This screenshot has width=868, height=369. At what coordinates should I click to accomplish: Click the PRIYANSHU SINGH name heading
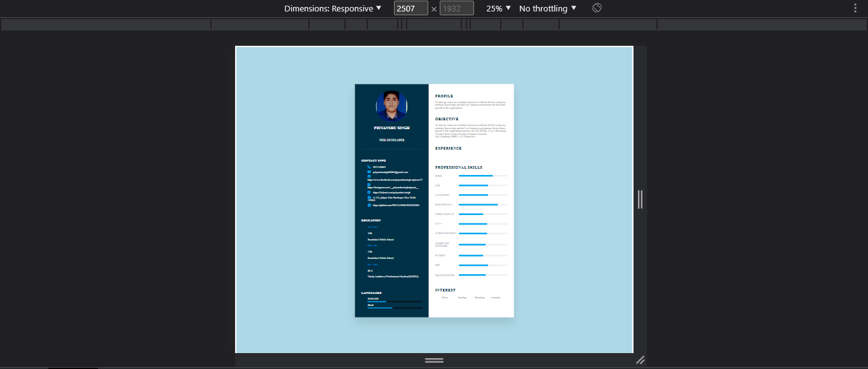tap(392, 128)
